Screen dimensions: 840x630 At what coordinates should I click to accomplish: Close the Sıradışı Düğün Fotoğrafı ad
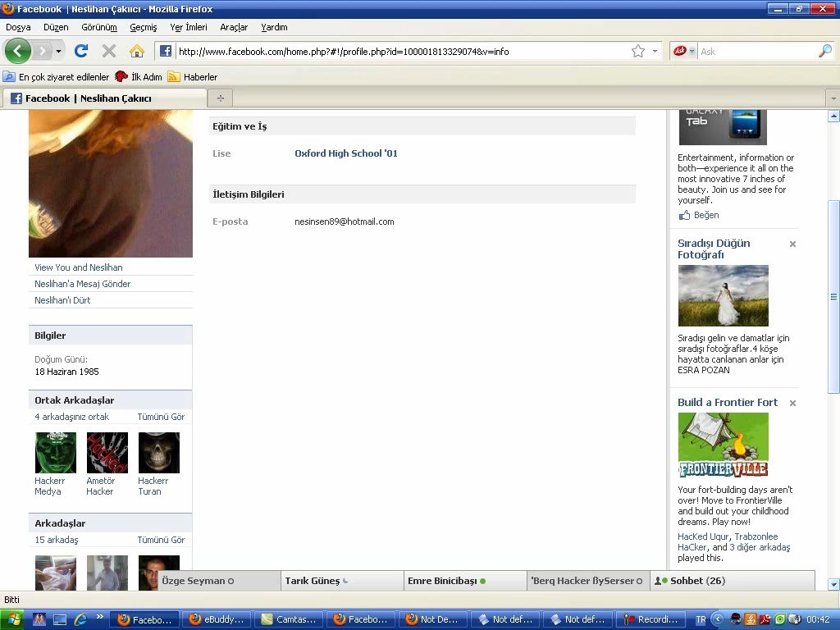click(x=793, y=244)
